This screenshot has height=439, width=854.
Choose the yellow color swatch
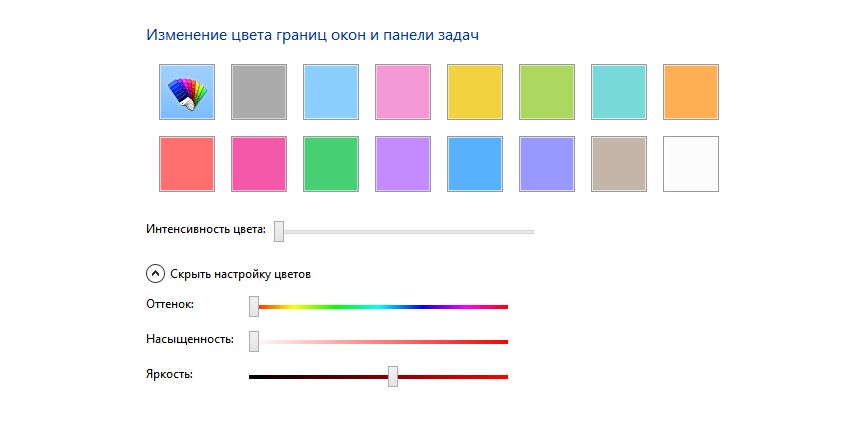click(475, 92)
